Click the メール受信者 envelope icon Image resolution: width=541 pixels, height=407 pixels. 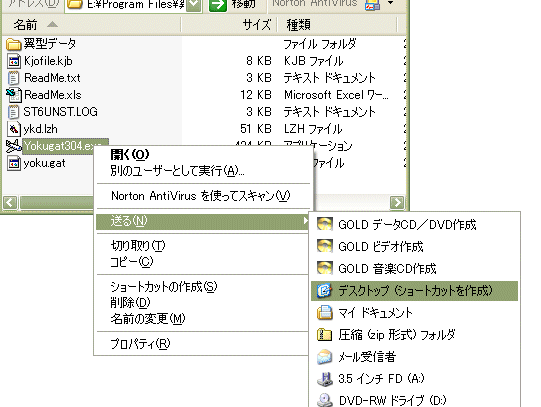click(x=325, y=357)
